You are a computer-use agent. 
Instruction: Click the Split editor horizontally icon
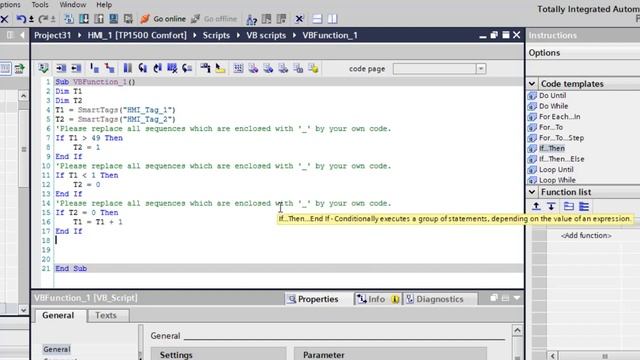317,19
